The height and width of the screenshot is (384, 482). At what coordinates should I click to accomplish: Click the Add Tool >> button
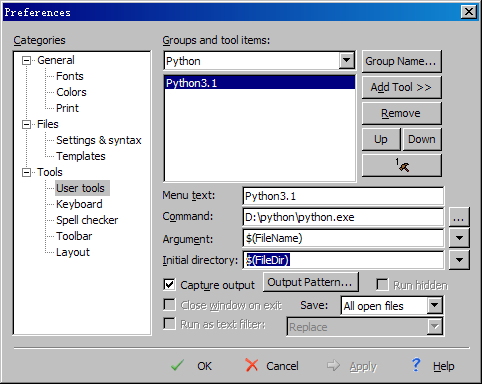402,87
